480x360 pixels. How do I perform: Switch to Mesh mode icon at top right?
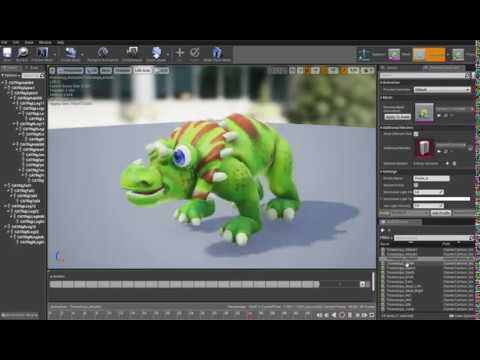click(x=394, y=54)
